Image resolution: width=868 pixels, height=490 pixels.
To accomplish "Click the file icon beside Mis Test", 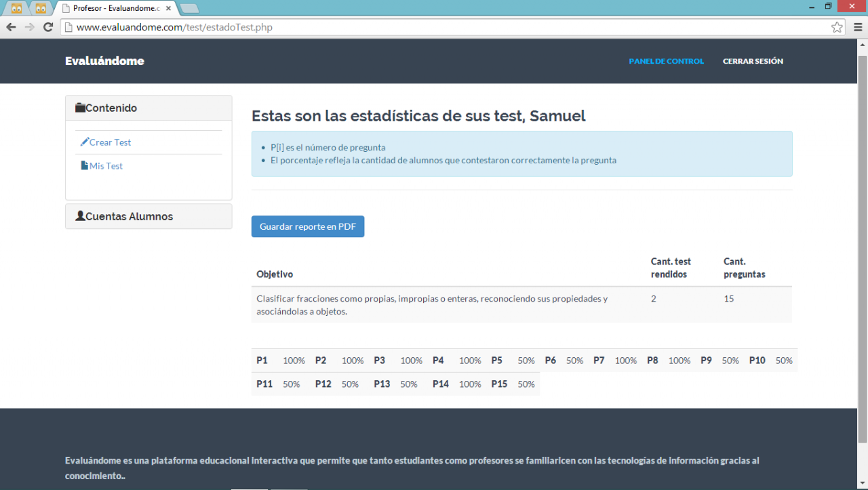I will pos(84,166).
